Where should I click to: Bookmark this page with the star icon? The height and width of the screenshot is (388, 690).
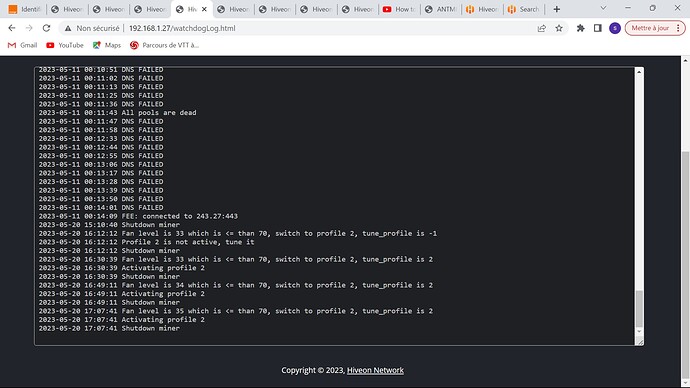point(559,28)
